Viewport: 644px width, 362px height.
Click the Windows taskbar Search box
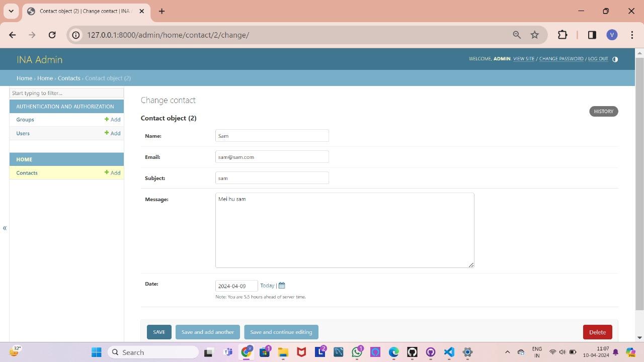pos(153,352)
